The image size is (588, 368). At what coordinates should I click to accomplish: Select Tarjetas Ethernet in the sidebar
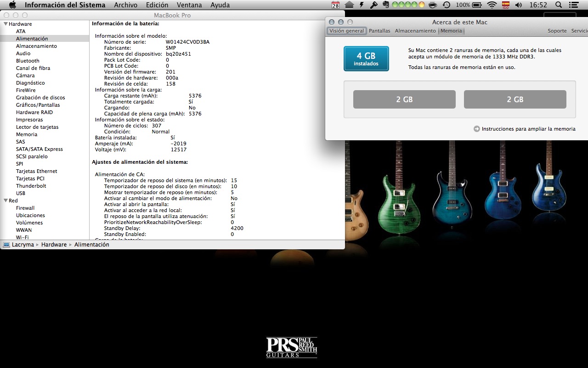click(36, 171)
